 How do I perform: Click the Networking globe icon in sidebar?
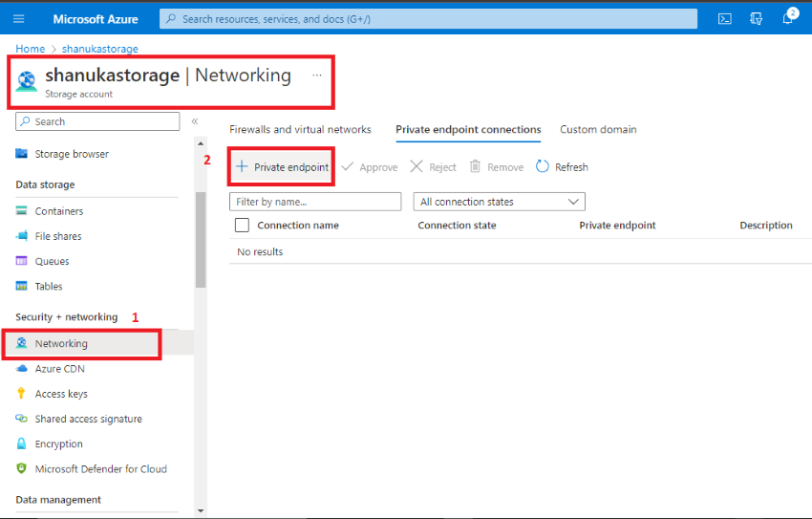click(21, 343)
